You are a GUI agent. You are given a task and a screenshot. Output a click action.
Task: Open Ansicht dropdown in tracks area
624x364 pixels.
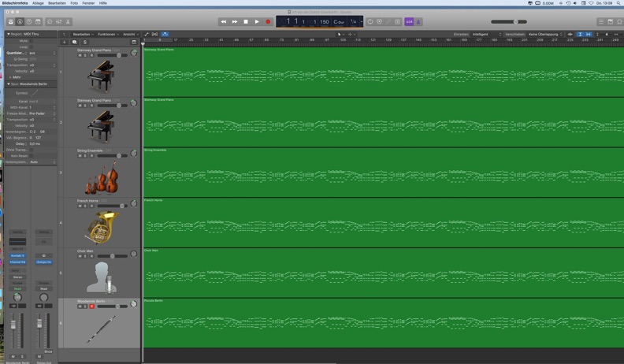[131, 34]
